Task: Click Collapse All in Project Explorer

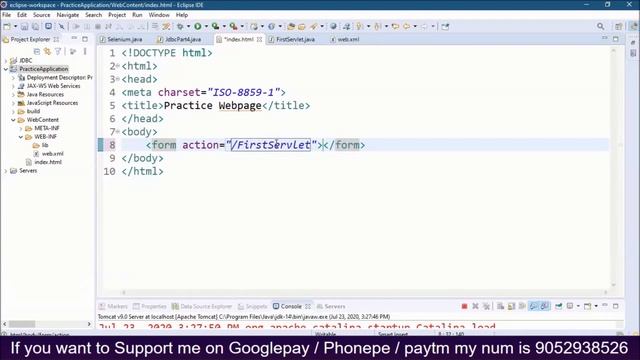Action: coord(37,51)
